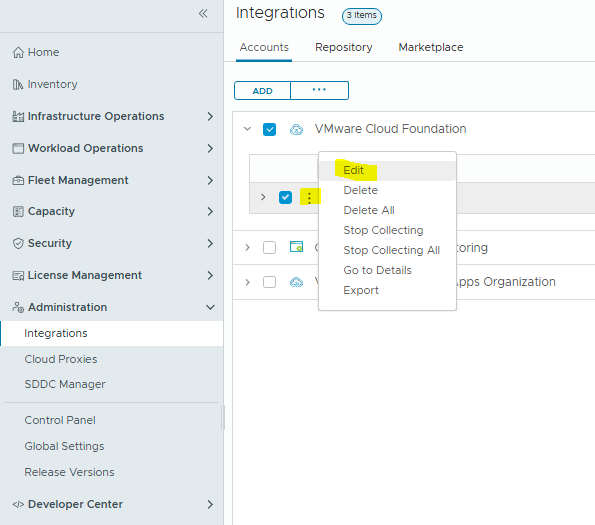This screenshot has width=595, height=525.
Task: Click the Administration user-gear icon
Action: click(x=18, y=307)
